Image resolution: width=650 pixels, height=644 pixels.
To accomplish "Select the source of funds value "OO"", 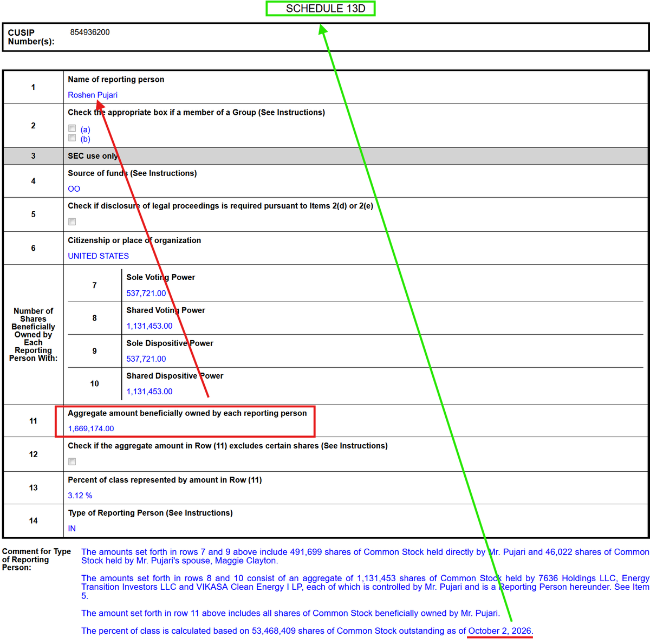I will 74,189.
